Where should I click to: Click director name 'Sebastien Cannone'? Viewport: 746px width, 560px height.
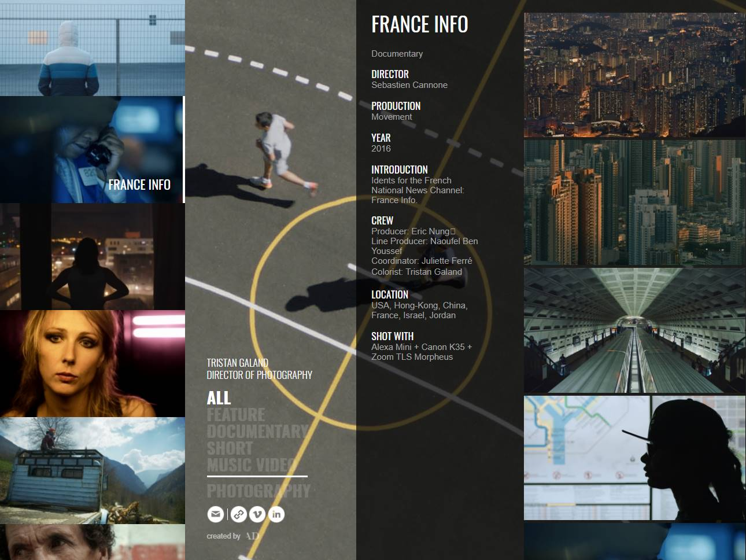click(409, 85)
